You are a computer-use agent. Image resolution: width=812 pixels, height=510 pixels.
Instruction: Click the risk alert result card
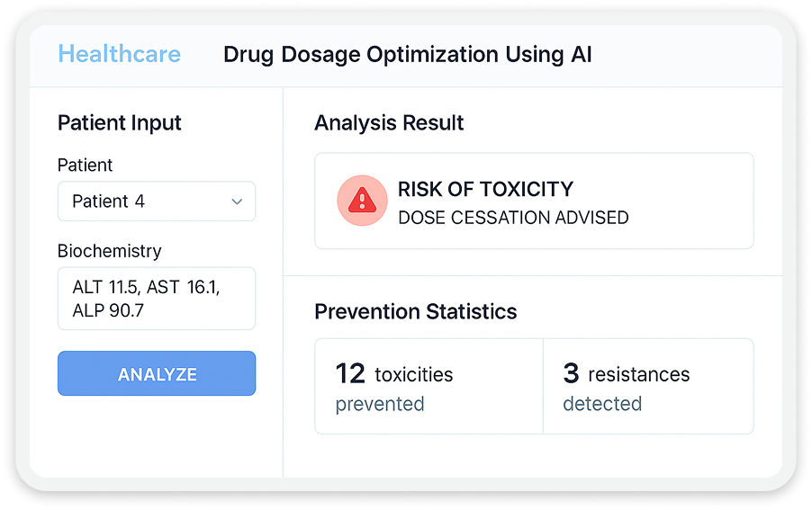click(x=534, y=201)
